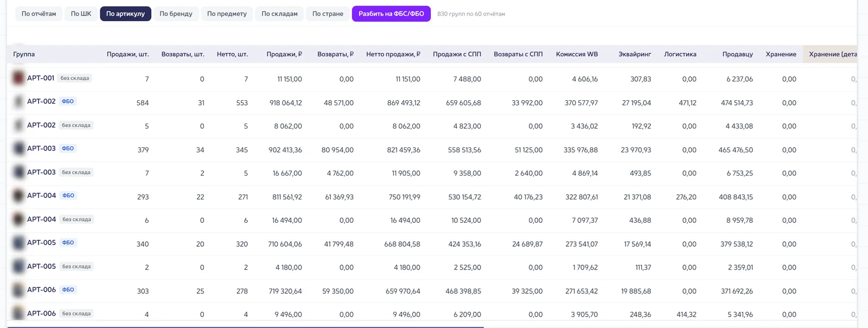Image resolution: width=868 pixels, height=328 pixels.
Task: Click the Возвраты, шт. column header
Action: (183, 54)
